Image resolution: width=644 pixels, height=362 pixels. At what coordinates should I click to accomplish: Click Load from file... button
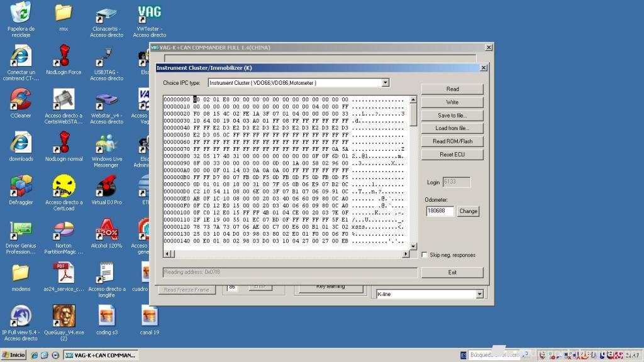coord(452,128)
